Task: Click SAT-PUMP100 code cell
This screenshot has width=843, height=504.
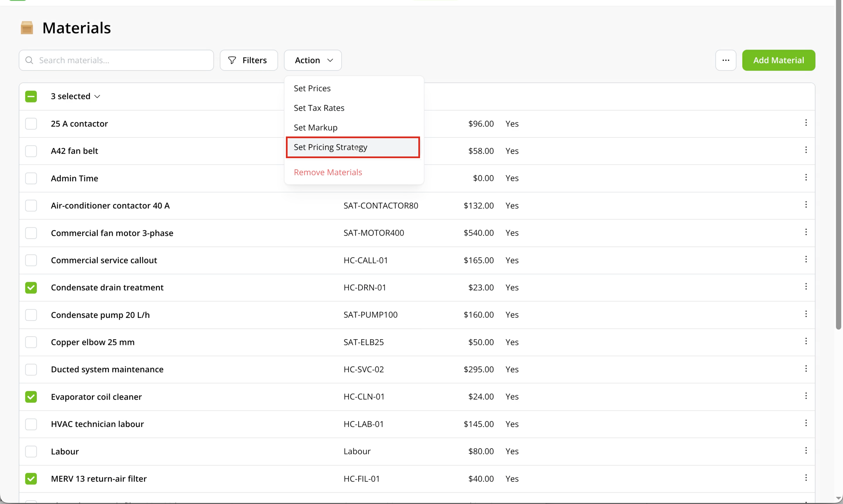Action: click(x=371, y=315)
